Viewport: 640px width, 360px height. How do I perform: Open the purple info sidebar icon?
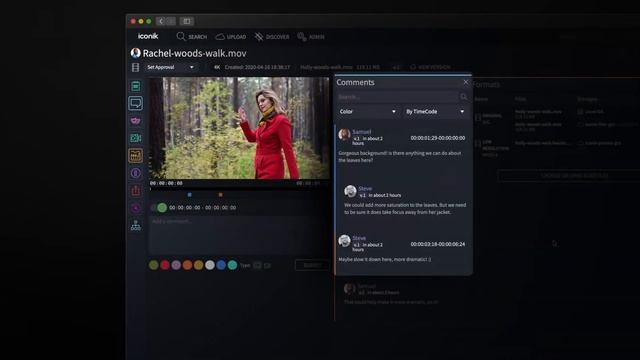[x=136, y=173]
